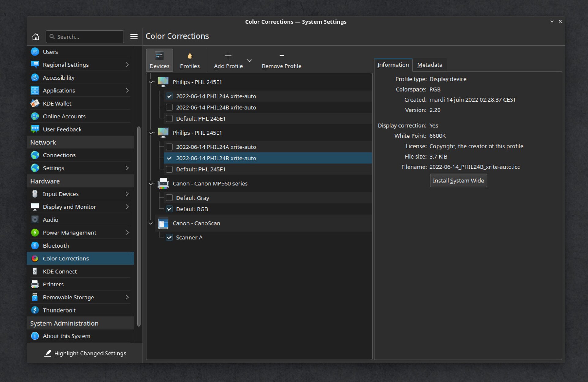Click the Remove Profile minus icon
This screenshot has width=588, height=382.
pyautogui.click(x=281, y=56)
